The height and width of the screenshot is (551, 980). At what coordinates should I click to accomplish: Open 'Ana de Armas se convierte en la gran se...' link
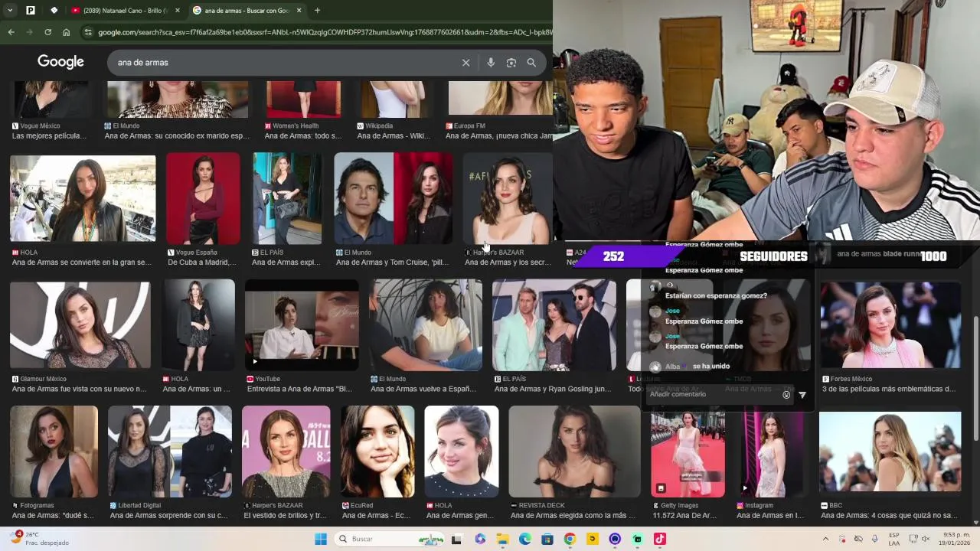point(82,262)
